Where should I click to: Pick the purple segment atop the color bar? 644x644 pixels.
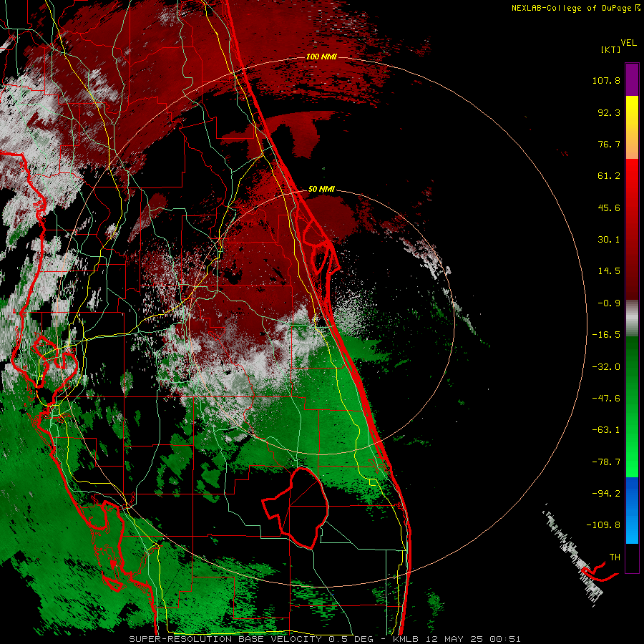(632, 79)
